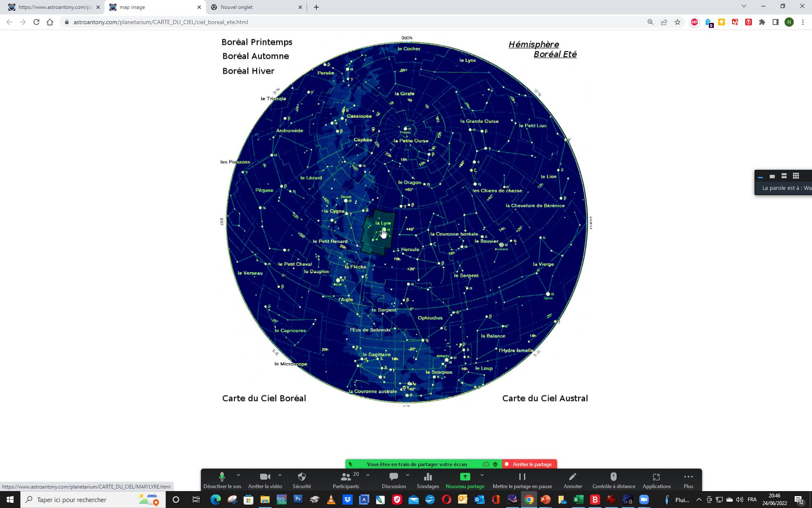Open Zoom Sondages polls
The width and height of the screenshot is (812, 508).
point(428,480)
